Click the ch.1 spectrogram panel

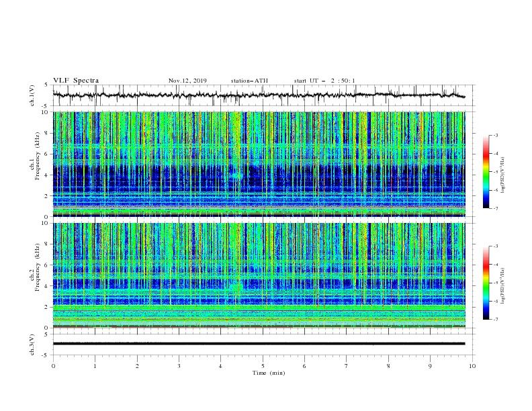point(259,164)
